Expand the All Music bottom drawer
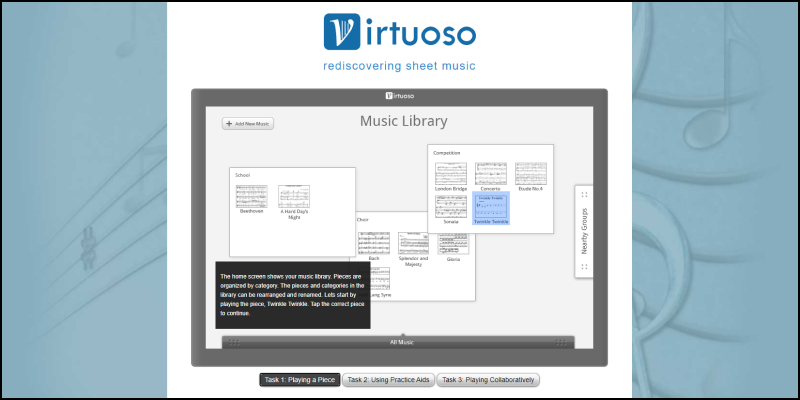 pos(398,342)
